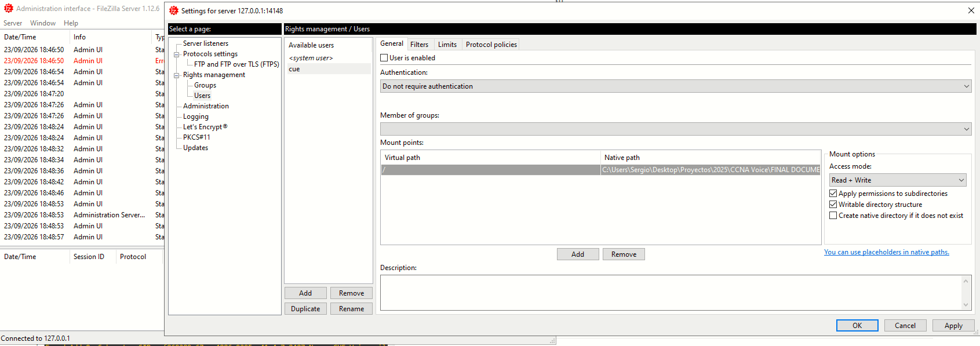Remove the selected mount point
The image size is (980, 346).
click(624, 254)
